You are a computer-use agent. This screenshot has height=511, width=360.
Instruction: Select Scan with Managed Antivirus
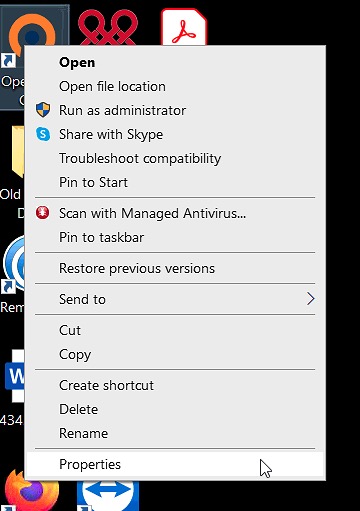point(175,213)
